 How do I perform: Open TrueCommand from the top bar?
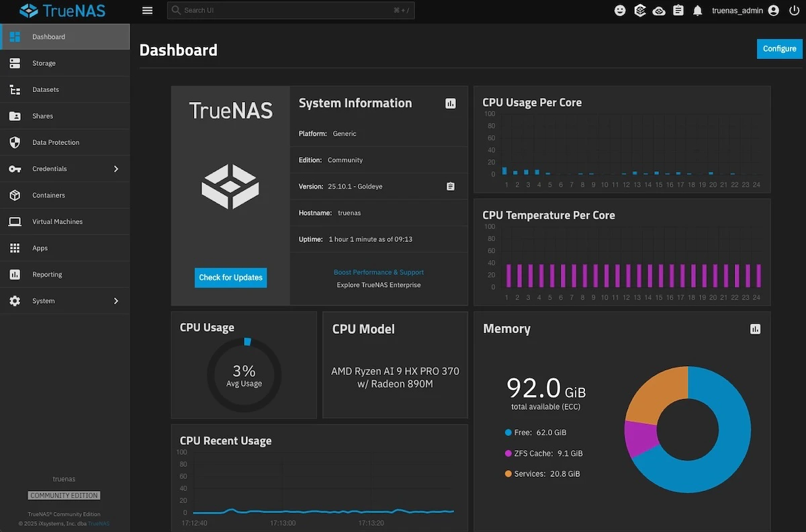pyautogui.click(x=639, y=10)
